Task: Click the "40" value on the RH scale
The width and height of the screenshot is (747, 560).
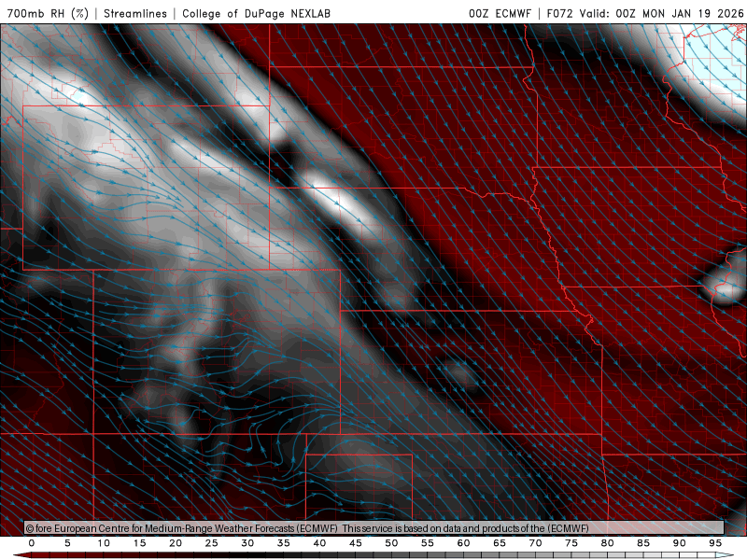Action: [319, 543]
